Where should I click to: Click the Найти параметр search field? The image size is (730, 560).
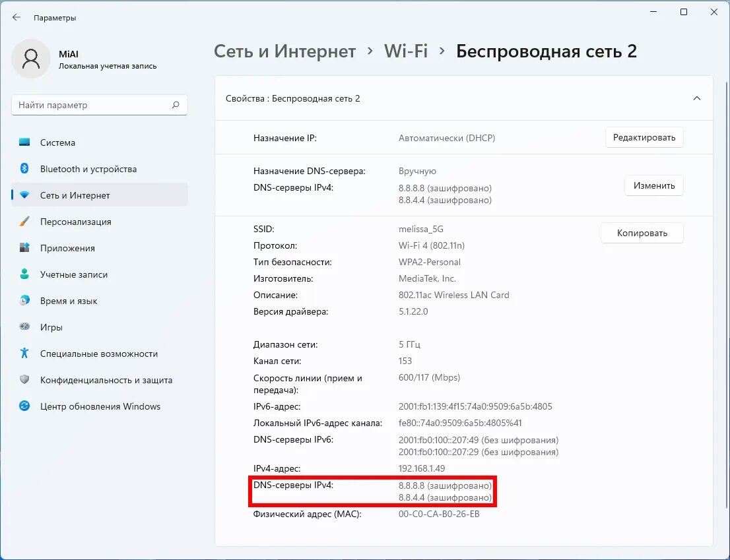99,105
